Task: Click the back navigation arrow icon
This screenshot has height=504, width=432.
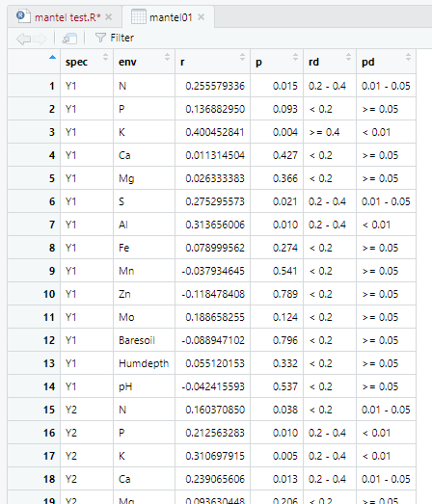Action: click(23, 39)
